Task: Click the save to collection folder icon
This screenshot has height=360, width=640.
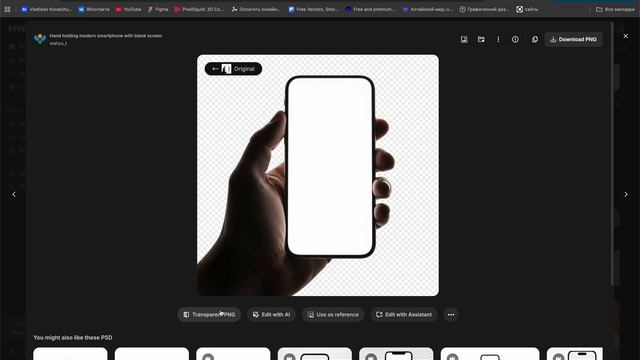Action: 481,40
